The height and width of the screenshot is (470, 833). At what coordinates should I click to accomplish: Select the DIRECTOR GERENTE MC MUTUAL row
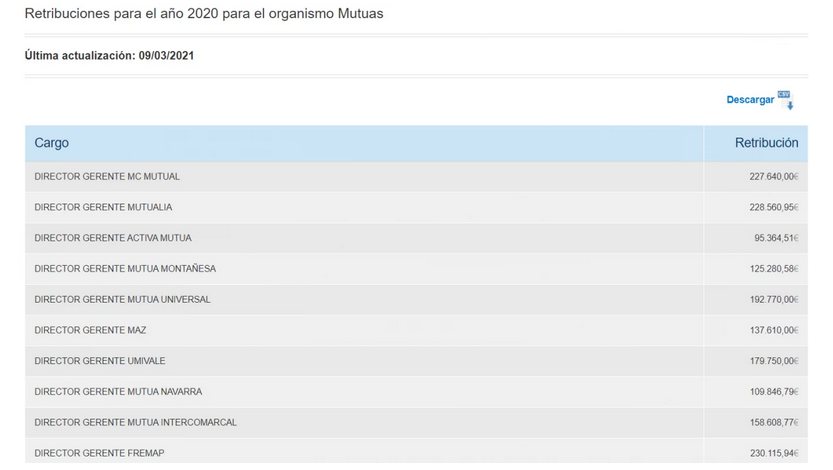(416, 176)
